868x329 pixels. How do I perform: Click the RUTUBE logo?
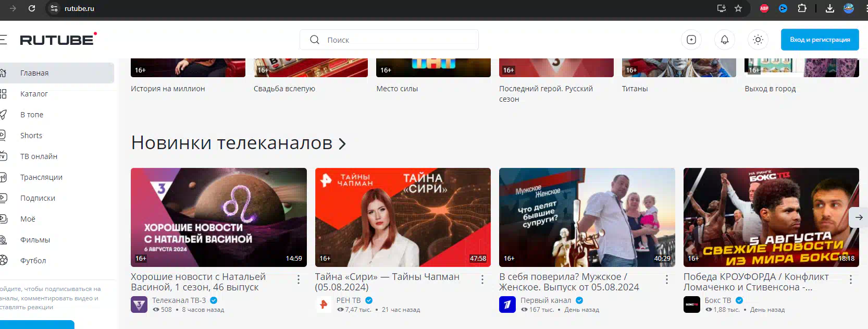coord(58,40)
